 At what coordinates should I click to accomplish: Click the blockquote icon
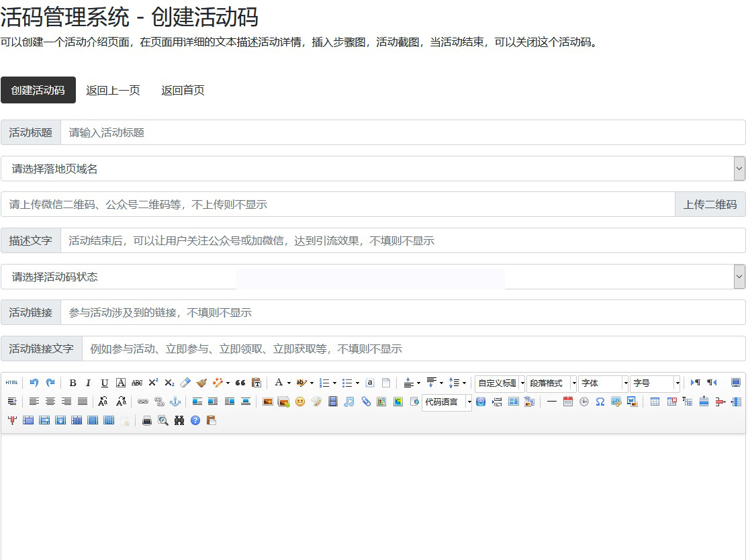click(x=240, y=383)
